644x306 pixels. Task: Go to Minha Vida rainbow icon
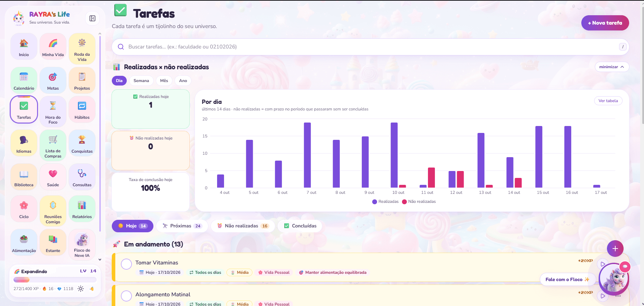[x=53, y=47]
